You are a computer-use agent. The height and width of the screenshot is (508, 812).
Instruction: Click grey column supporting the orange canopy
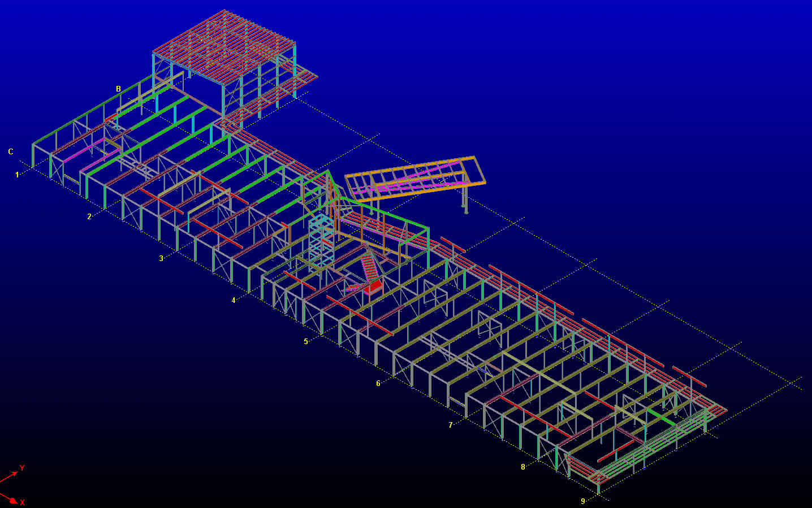(465, 195)
